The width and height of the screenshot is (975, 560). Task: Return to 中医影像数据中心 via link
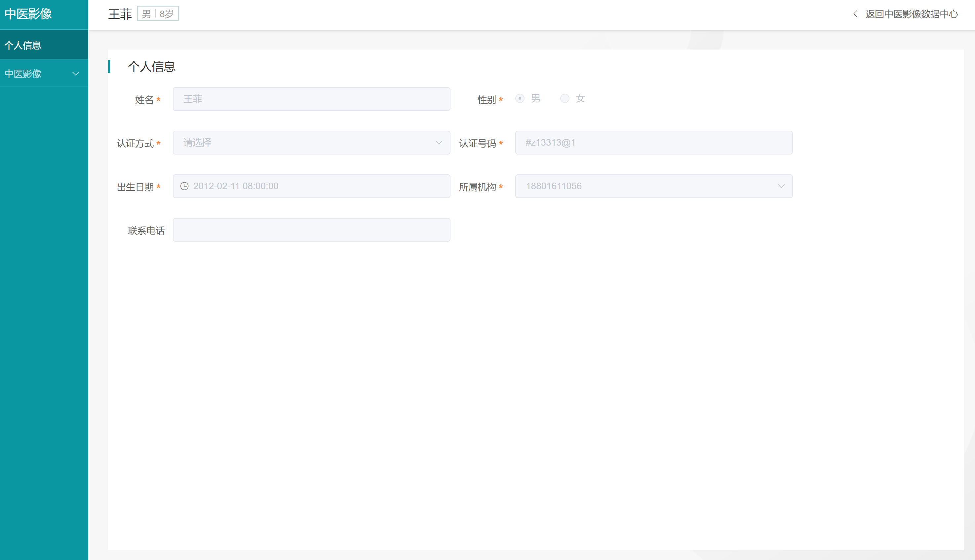click(x=911, y=14)
